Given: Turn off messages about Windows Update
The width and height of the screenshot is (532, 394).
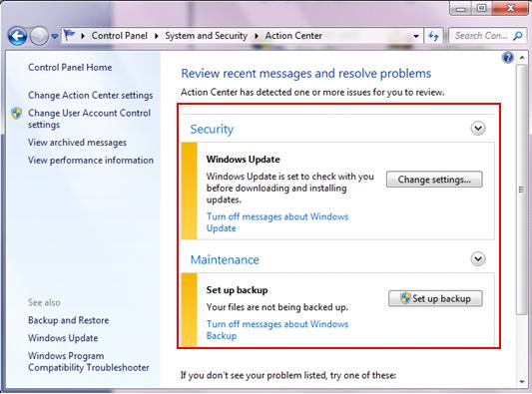Looking at the screenshot, I should point(277,222).
